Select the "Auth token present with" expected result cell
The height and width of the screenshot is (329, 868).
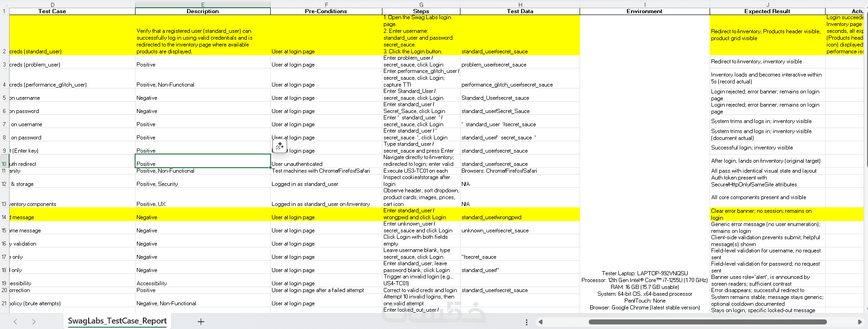point(768,181)
